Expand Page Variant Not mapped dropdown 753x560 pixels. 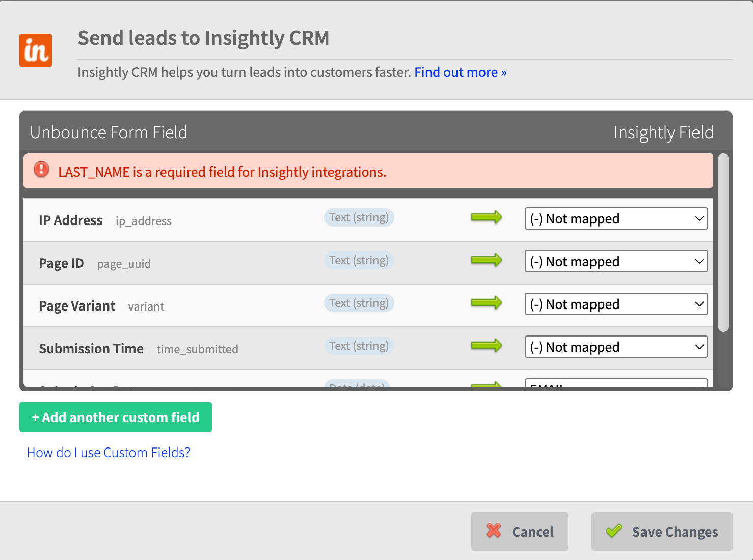616,304
